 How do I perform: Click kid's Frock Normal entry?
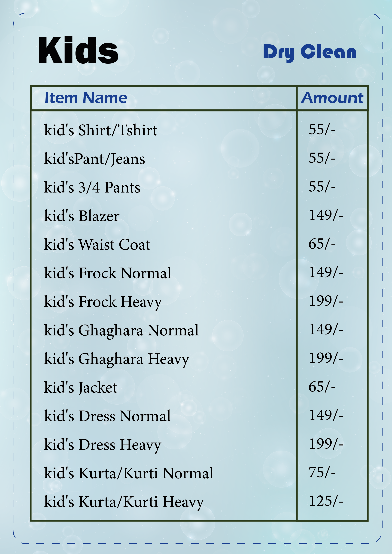pyautogui.click(x=108, y=273)
